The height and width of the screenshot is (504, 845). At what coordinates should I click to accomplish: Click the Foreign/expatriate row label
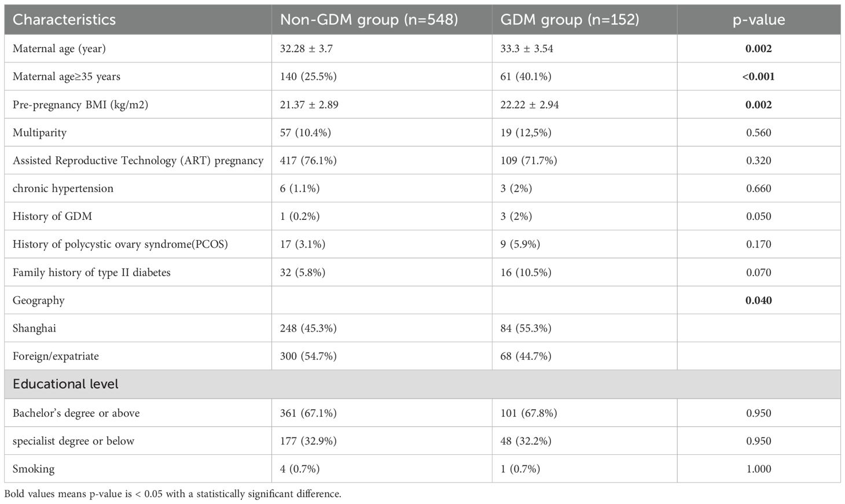click(56, 356)
